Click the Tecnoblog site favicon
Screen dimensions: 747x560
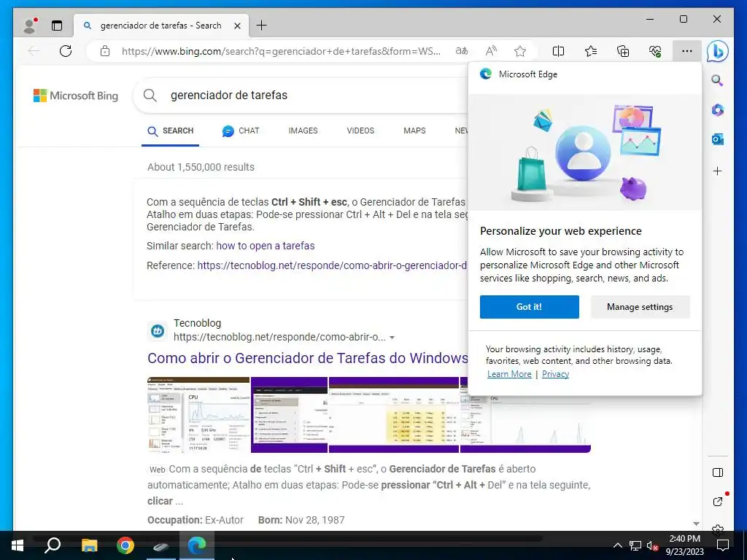tap(158, 330)
